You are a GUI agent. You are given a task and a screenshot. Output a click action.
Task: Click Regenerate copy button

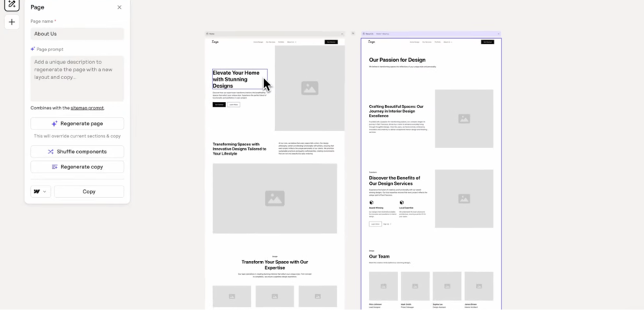pyautogui.click(x=77, y=167)
